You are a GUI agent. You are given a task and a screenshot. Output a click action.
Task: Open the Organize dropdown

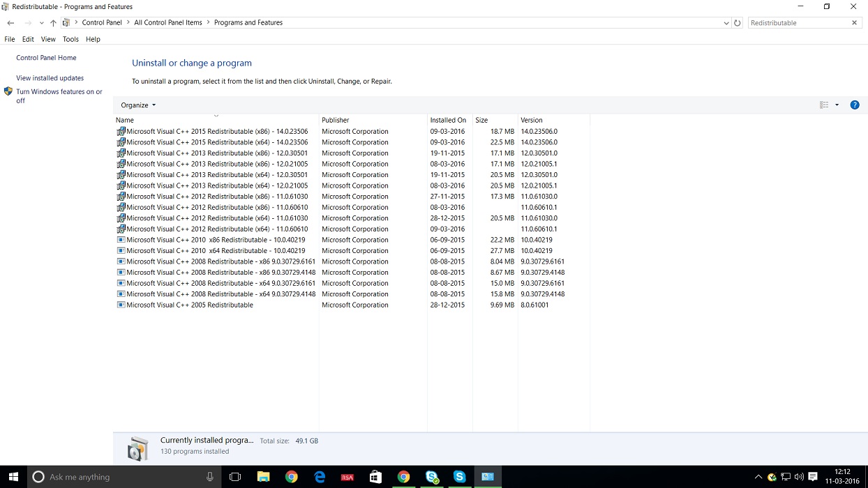138,105
